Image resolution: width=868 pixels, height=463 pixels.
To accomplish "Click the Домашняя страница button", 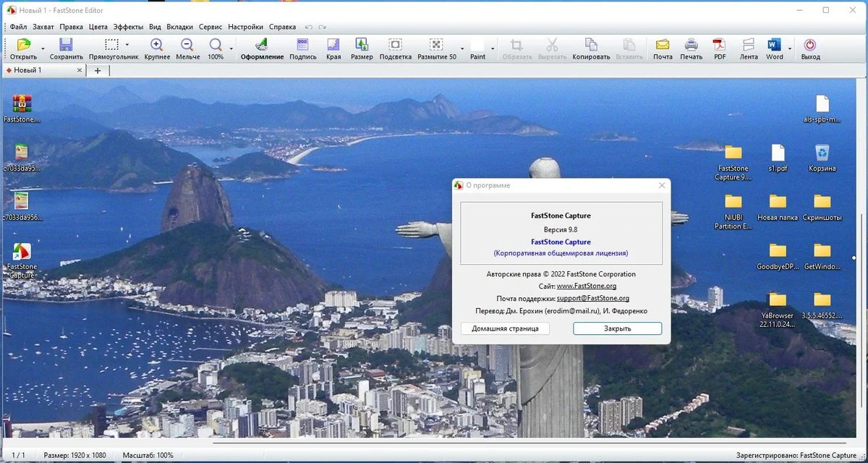I will (x=506, y=328).
